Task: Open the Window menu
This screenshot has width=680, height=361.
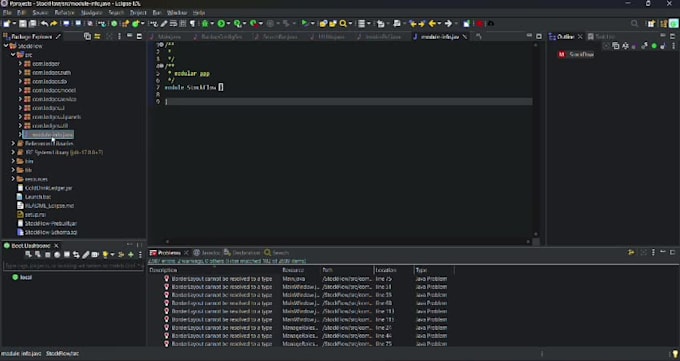Action: point(177,13)
